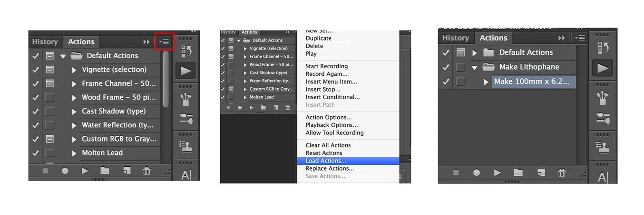Click Start Recording in the panel menu

(x=326, y=66)
